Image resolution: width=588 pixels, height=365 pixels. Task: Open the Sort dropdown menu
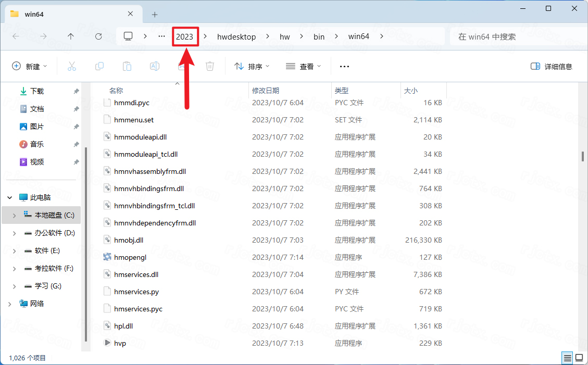point(252,66)
